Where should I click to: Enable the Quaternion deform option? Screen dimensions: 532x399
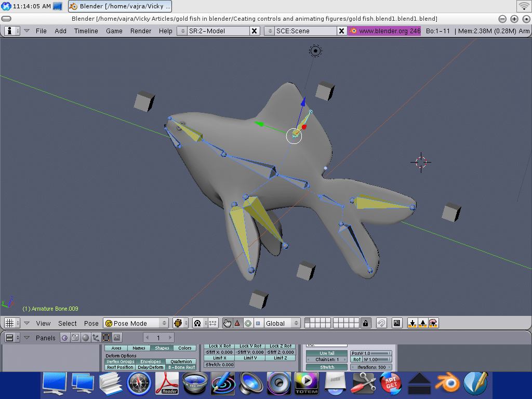point(181,362)
